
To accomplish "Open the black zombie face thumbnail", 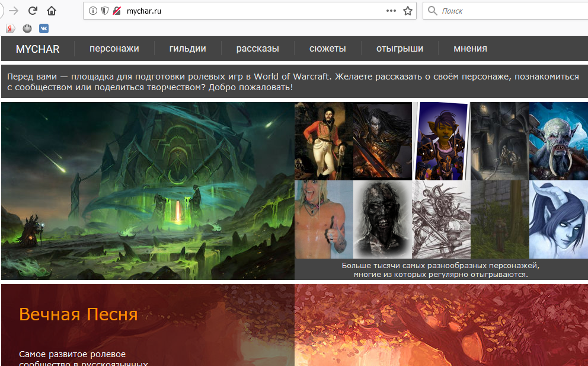I will (x=382, y=219).
